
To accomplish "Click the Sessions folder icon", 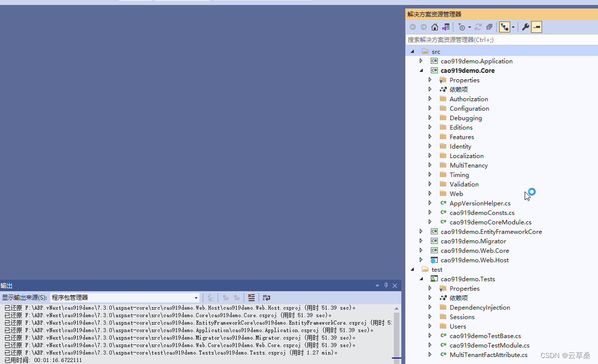I will pos(443,317).
